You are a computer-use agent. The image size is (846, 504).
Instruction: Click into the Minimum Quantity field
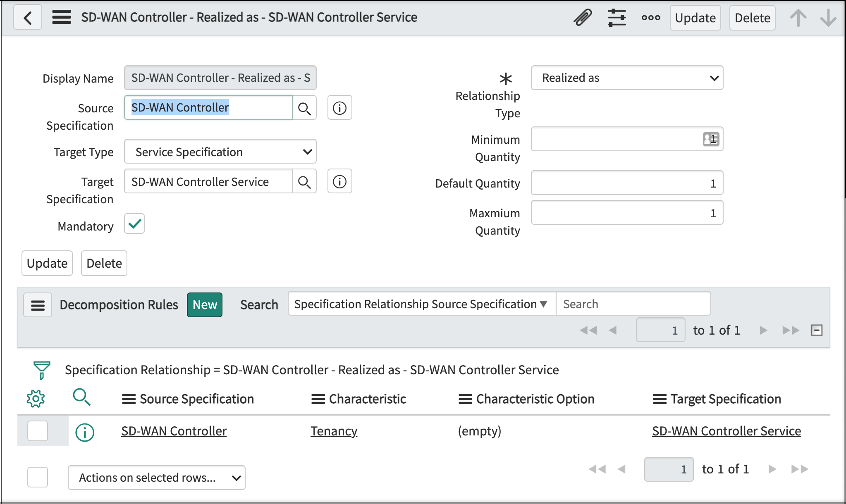tap(627, 139)
